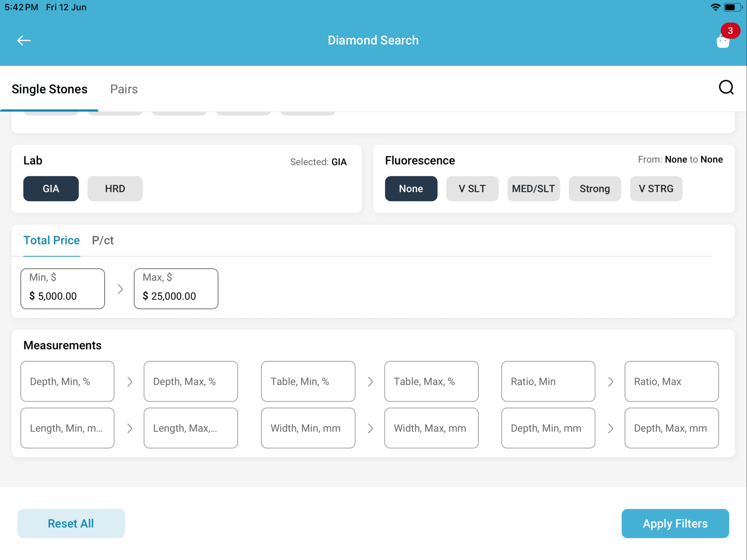This screenshot has width=747, height=560.
Task: Click chevron between Length fields
Action: (129, 428)
